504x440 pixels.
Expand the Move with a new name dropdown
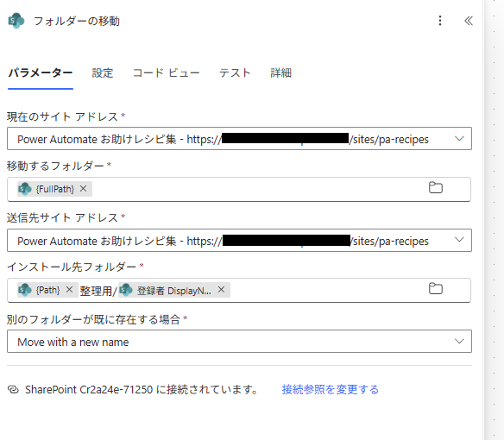coord(459,342)
